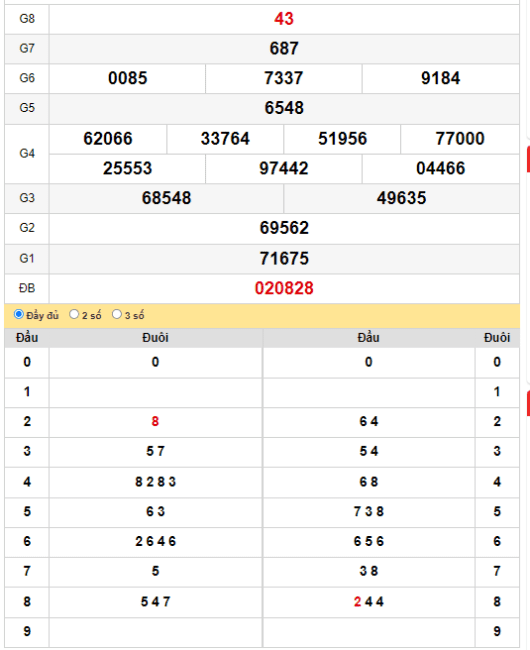Select the "2 số" radio option

(x=74, y=314)
